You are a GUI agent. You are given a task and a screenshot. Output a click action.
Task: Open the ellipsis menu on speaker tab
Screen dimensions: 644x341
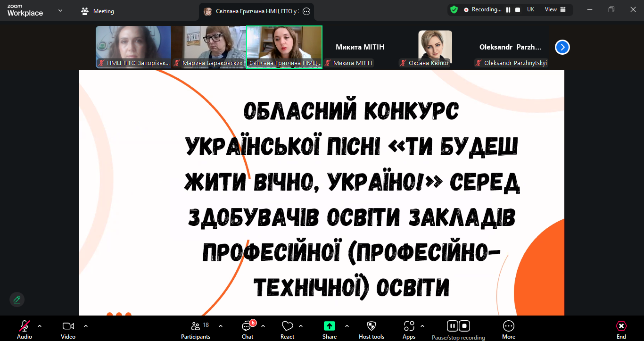point(306,11)
